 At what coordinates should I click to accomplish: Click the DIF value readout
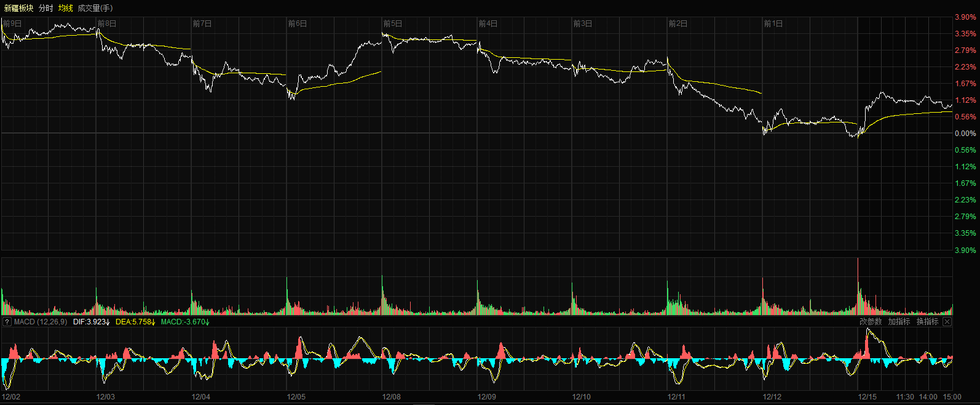tap(91, 322)
